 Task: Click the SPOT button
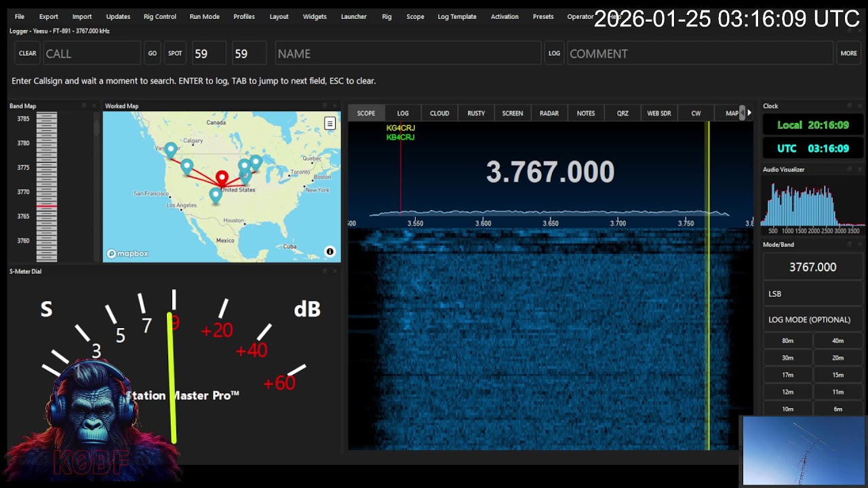point(175,54)
